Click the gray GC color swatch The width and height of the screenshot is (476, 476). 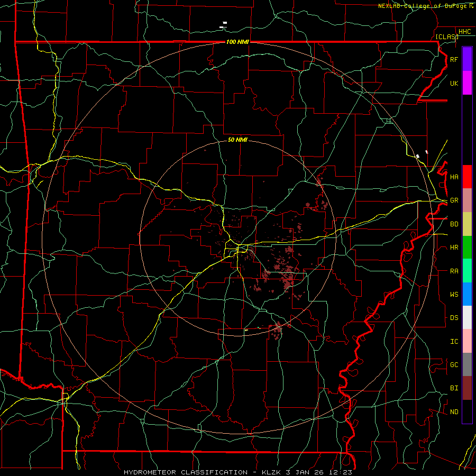coord(467,364)
